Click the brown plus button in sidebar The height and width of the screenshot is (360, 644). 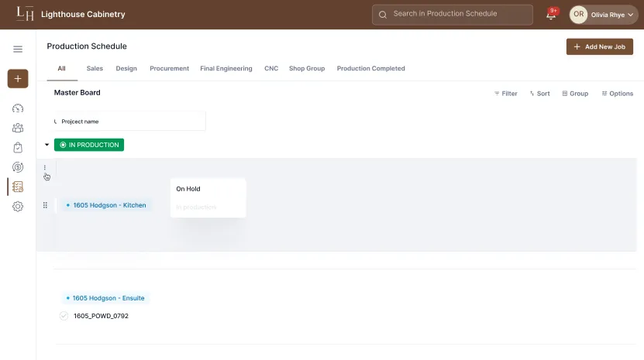click(18, 79)
